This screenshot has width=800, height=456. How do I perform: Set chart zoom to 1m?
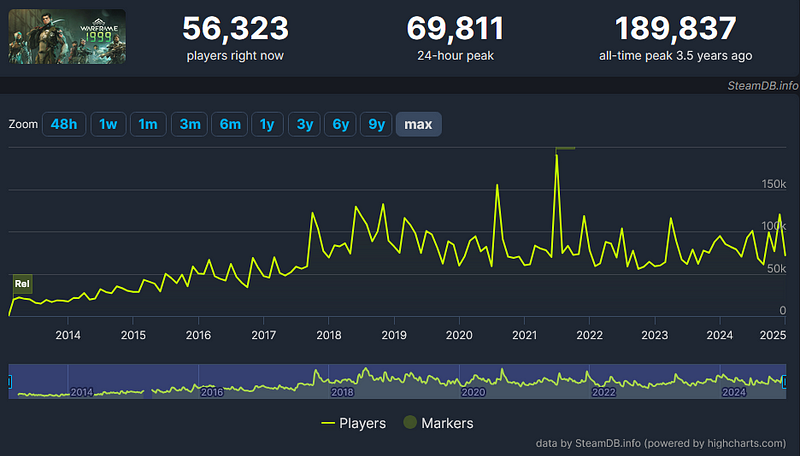tap(148, 124)
